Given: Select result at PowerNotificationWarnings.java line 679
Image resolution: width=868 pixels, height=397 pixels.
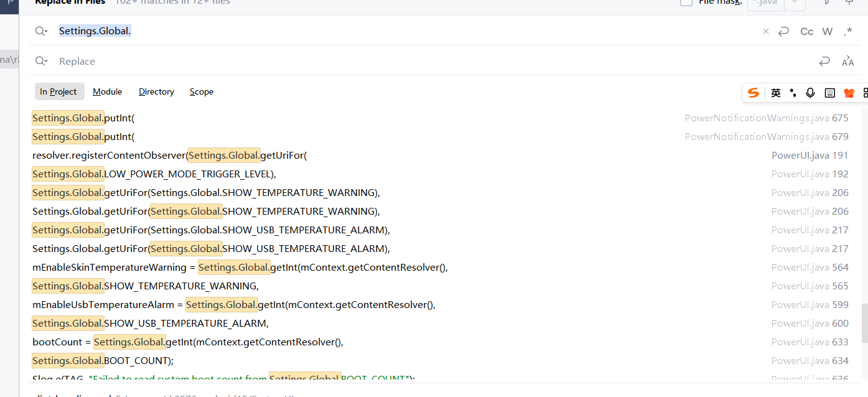Looking at the screenshot, I should click(x=441, y=136).
